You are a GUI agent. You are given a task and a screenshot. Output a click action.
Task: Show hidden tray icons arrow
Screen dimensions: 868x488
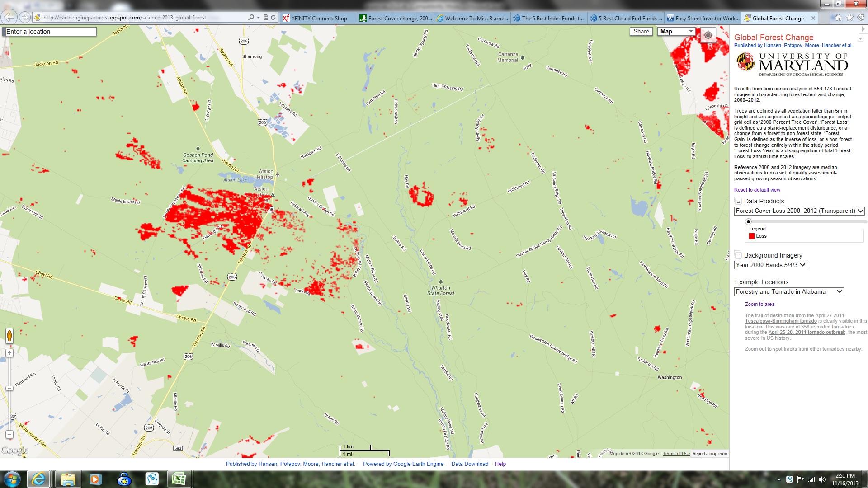tap(778, 479)
